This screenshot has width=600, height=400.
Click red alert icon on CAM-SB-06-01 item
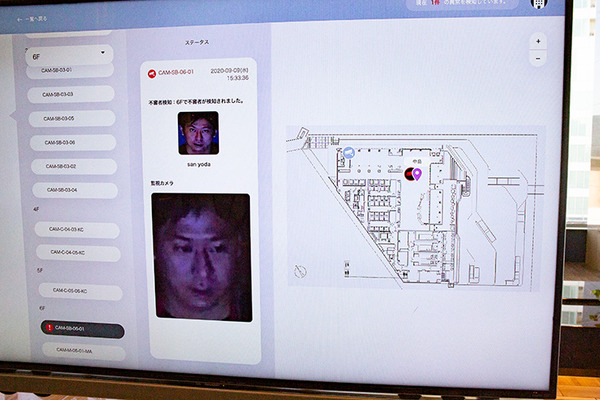(49, 328)
